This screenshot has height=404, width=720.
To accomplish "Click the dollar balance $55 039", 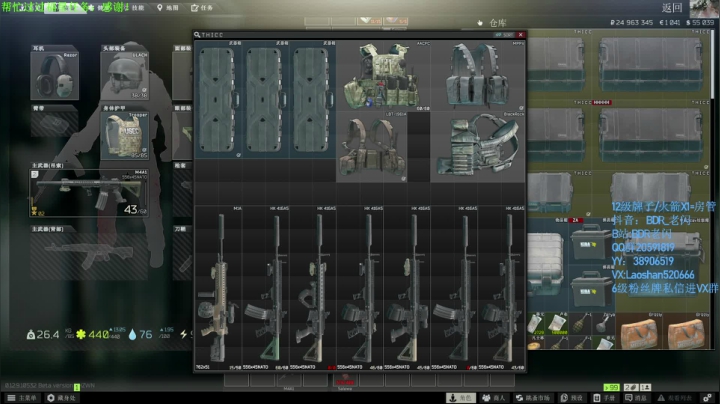I will (700, 22).
